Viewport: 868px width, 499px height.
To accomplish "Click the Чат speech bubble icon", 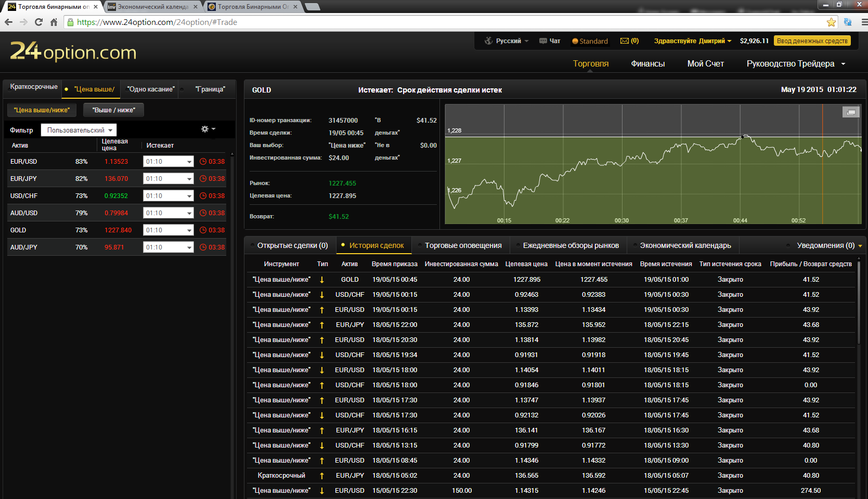I will 543,41.
